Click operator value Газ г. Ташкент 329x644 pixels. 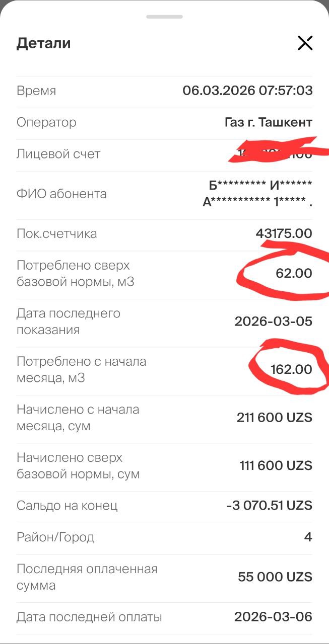pos(268,122)
